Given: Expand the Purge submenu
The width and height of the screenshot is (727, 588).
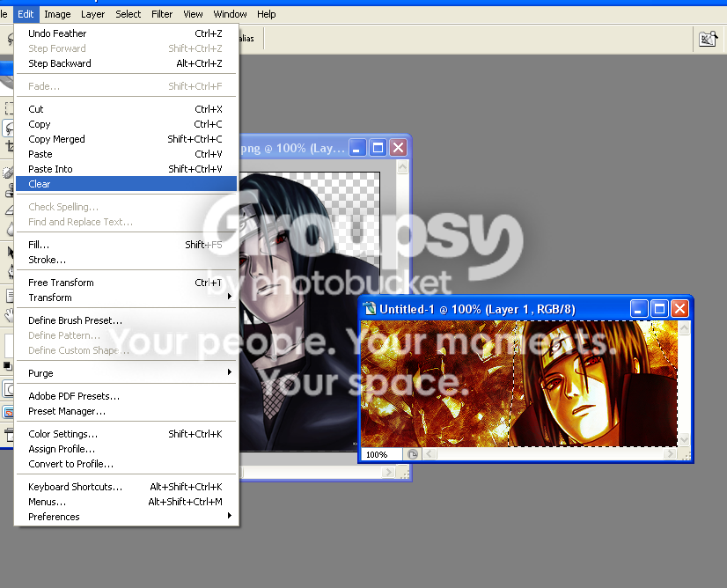Looking at the screenshot, I should (126, 373).
